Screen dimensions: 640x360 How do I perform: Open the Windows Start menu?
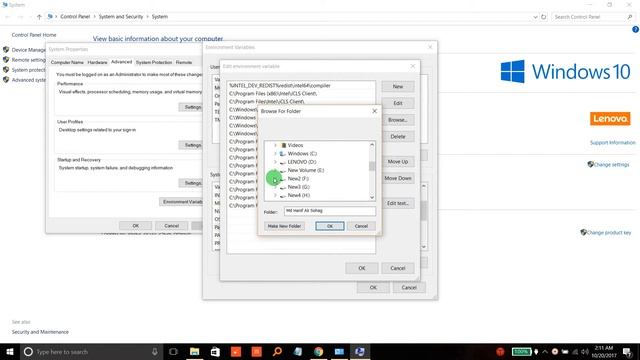point(10,351)
